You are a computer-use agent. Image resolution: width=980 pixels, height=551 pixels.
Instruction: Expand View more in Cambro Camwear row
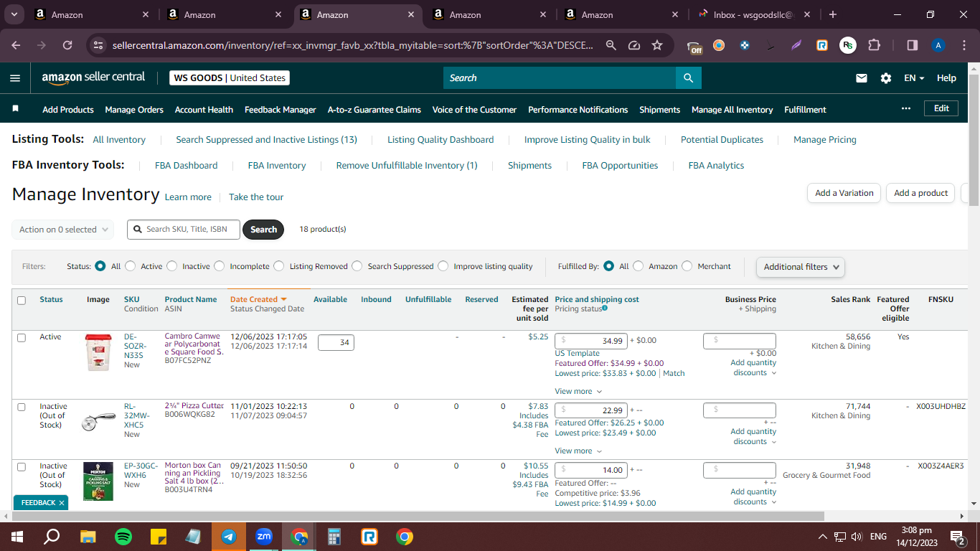(578, 391)
